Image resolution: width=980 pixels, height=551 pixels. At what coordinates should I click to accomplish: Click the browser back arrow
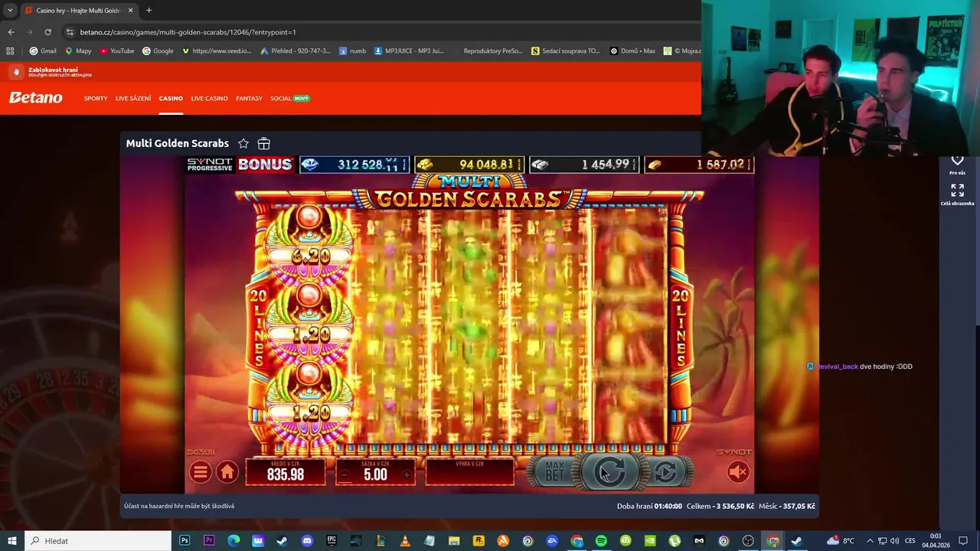(11, 32)
